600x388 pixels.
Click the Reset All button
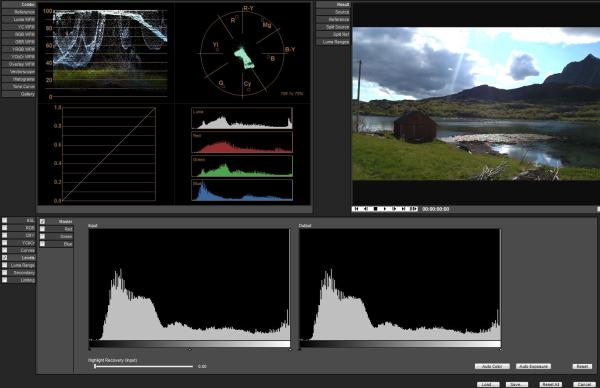click(551, 384)
